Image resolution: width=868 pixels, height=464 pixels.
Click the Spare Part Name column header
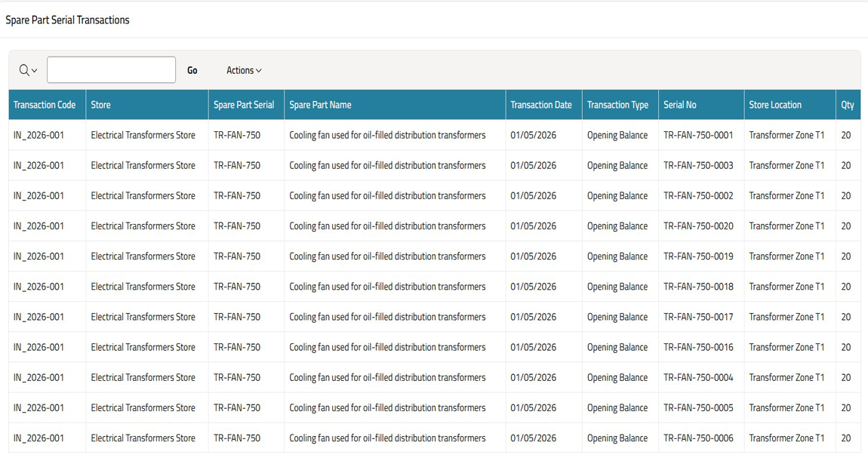(320, 105)
